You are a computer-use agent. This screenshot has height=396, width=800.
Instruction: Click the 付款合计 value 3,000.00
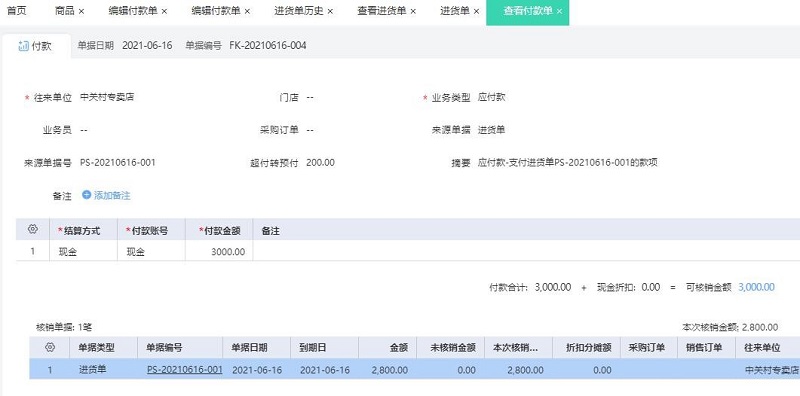point(553,287)
